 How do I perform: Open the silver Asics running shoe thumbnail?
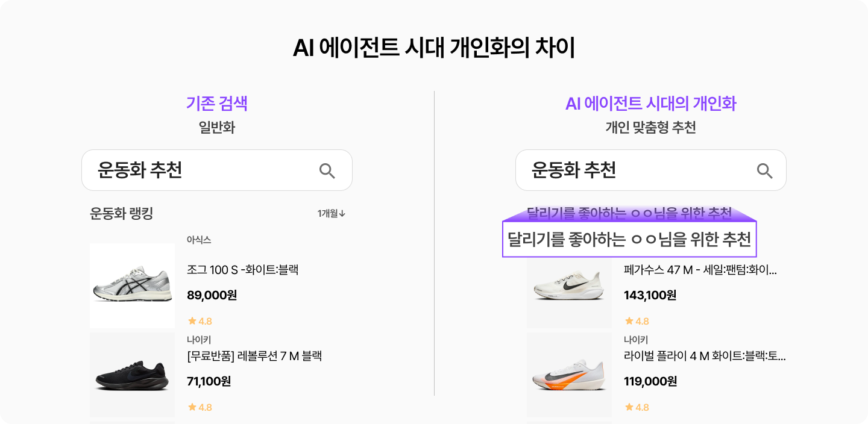pos(133,285)
